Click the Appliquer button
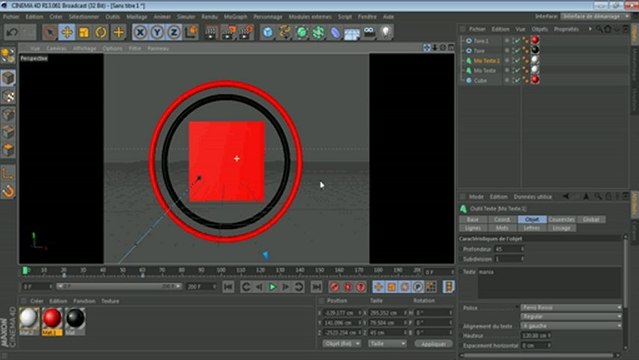The height and width of the screenshot is (360, 639). [433, 344]
